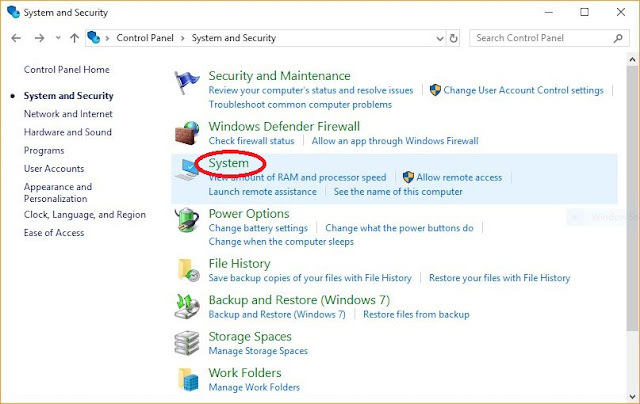Expand the chevron before Control Panel breadcrumb
Screen dimensions: 640x404
click(107, 38)
